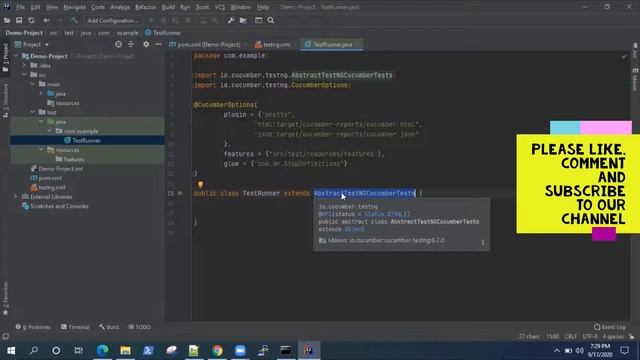Open the VCS menu
Viewport: 640px width, 360px height.
coord(220,7)
